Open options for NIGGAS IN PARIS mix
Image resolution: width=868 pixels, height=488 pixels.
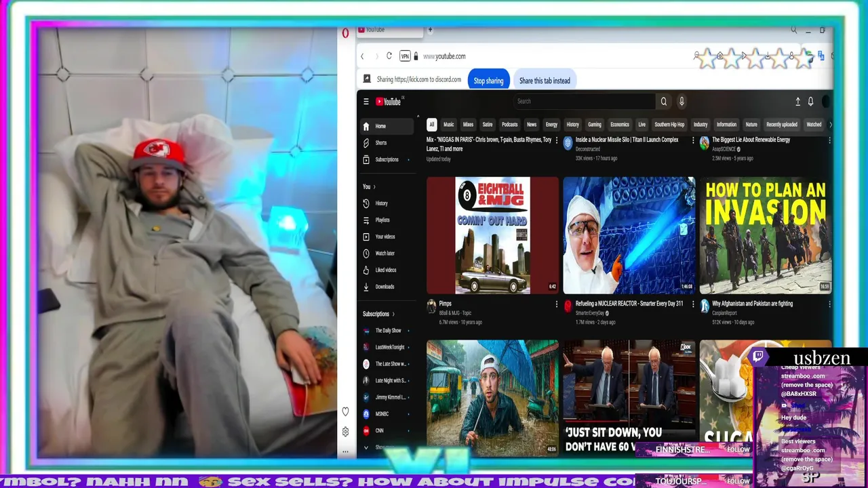click(556, 140)
